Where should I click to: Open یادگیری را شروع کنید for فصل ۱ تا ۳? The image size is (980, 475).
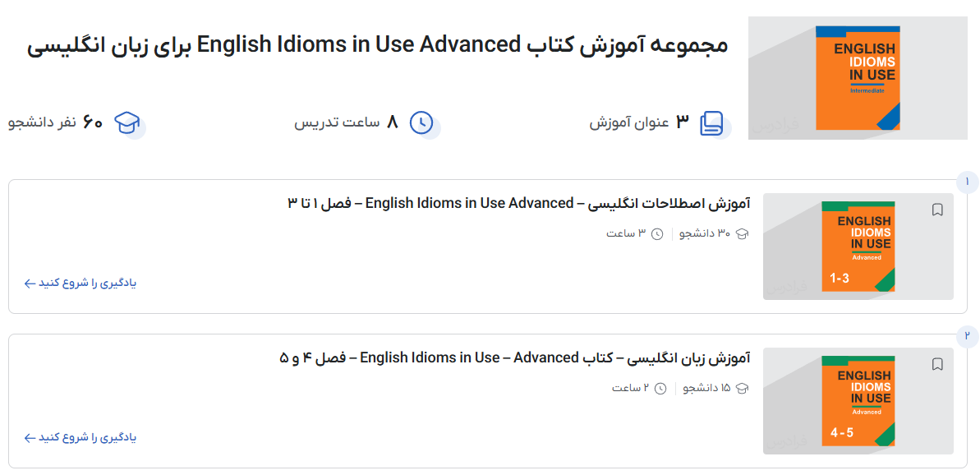(82, 283)
